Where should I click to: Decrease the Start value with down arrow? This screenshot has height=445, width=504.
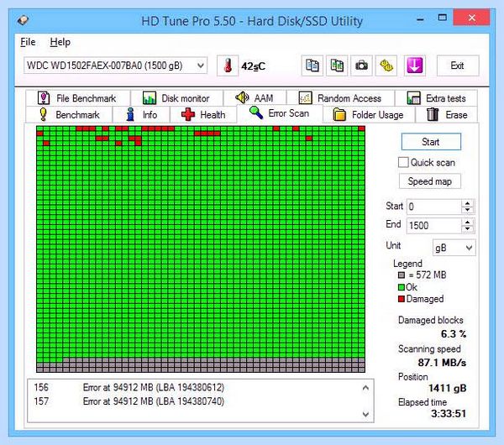(467, 210)
